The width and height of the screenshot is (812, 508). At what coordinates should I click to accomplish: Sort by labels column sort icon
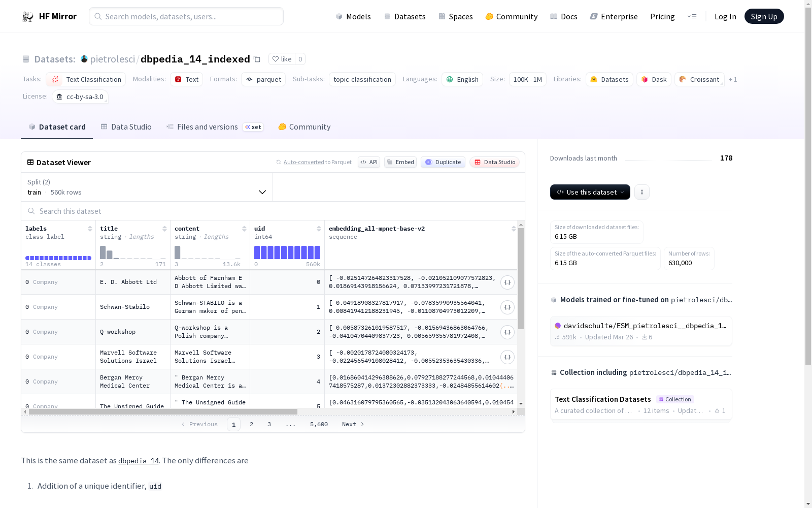90,229
